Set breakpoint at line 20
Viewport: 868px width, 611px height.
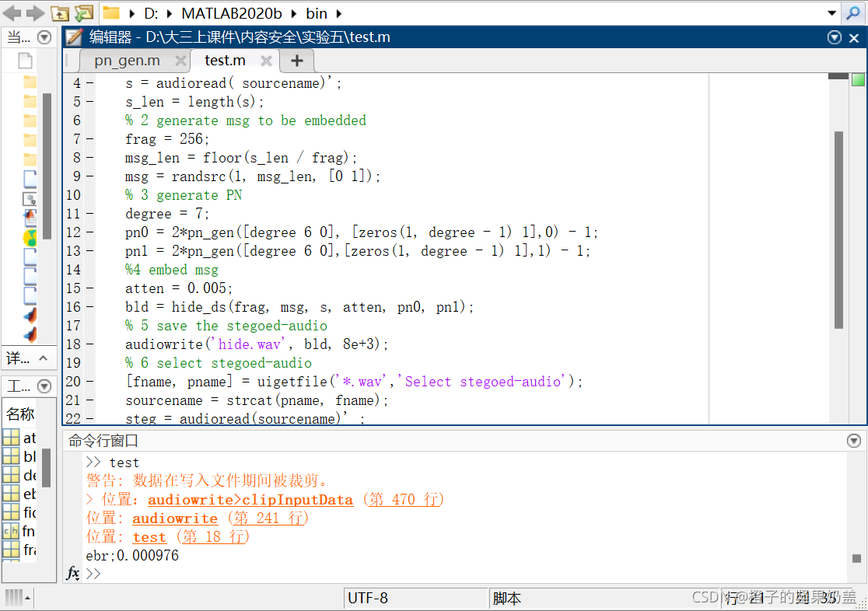click(89, 382)
